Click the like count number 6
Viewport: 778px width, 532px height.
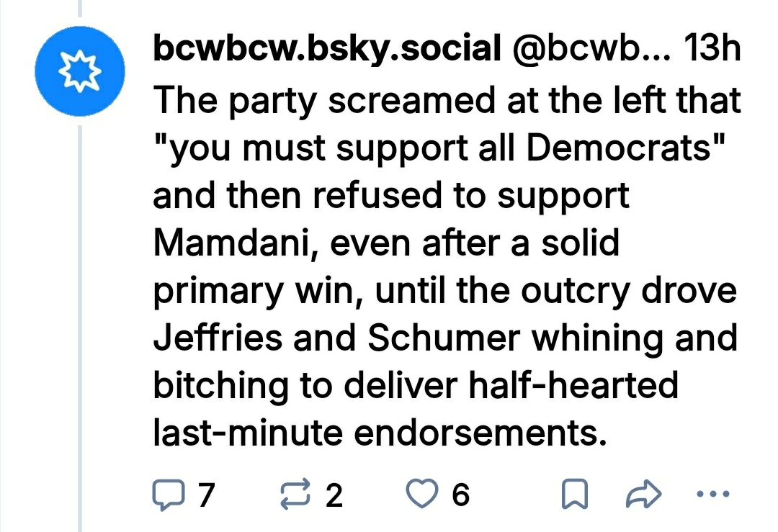pos(461,495)
